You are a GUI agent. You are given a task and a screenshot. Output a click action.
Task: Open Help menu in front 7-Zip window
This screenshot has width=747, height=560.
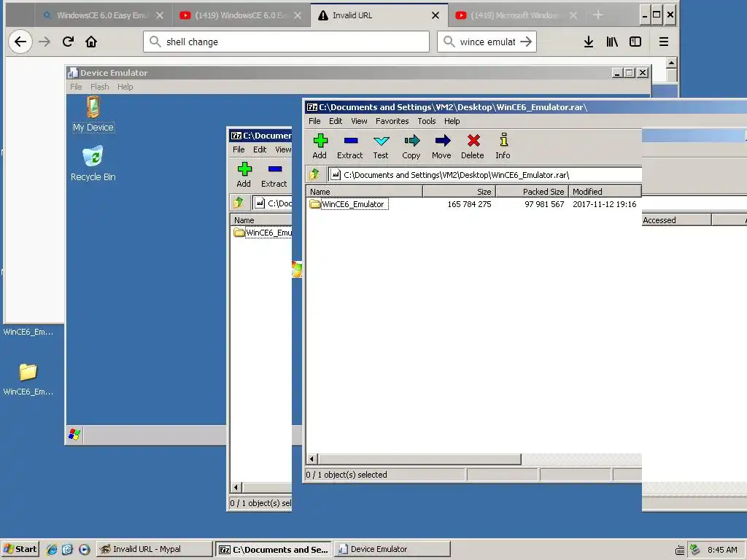452,121
